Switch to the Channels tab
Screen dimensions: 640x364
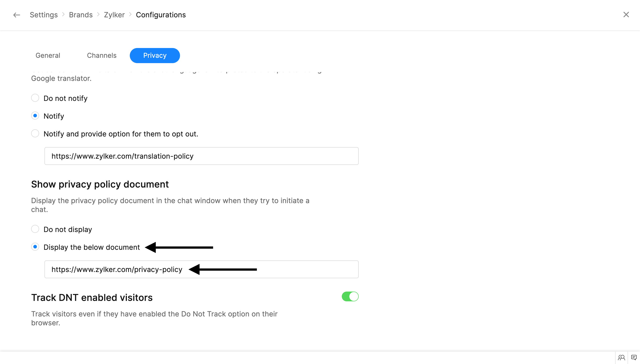tap(102, 56)
